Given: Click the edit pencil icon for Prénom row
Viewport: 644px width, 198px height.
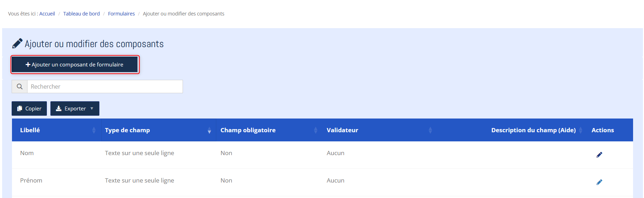Looking at the screenshot, I should pos(599,182).
